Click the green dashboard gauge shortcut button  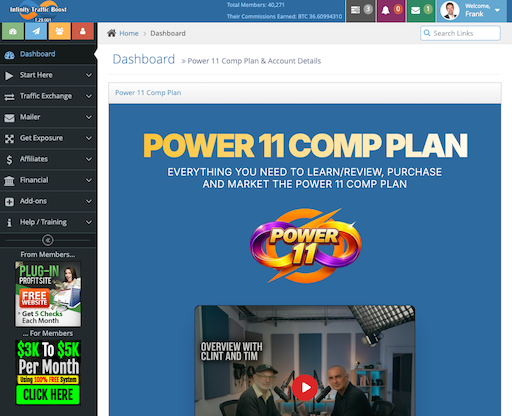[13, 31]
